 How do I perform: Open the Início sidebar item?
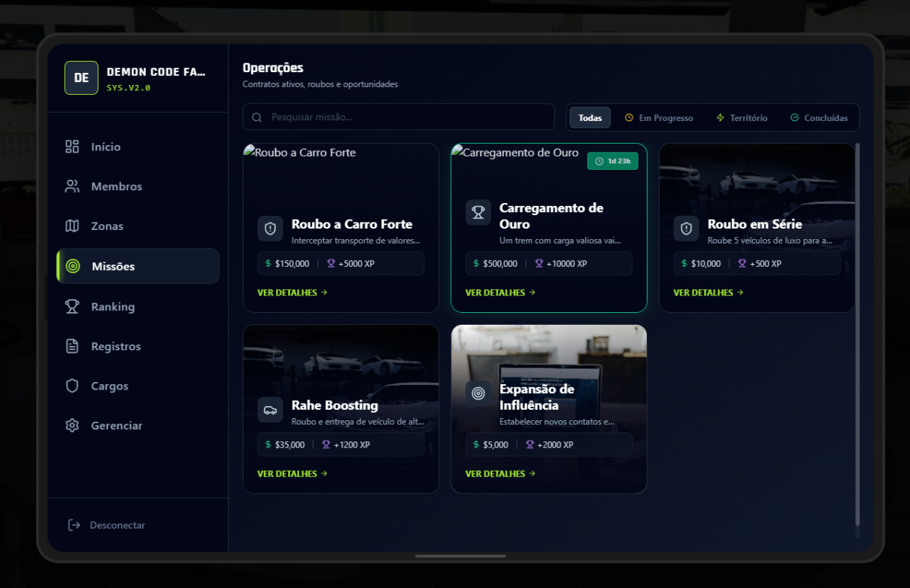[x=138, y=147]
